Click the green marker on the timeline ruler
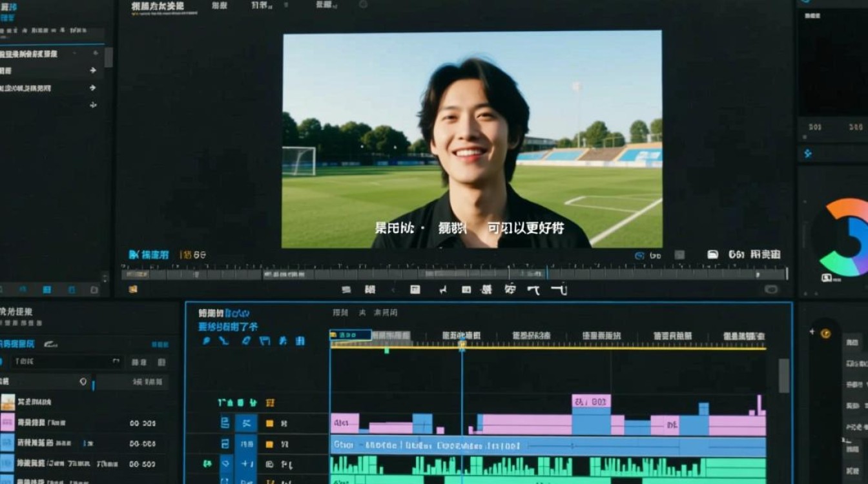Screen dimensions: 868x484 point(386,350)
